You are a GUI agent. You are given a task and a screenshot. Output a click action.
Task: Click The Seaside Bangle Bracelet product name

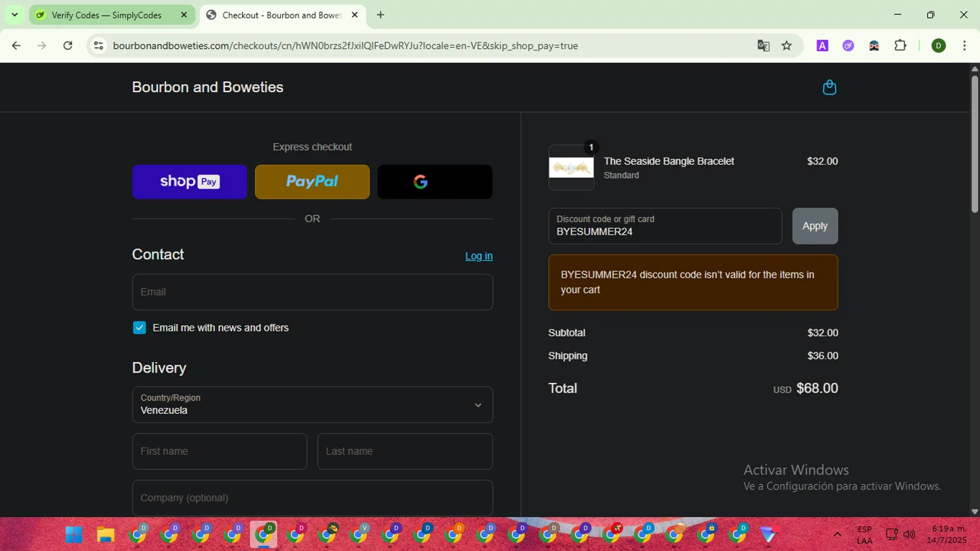click(x=669, y=161)
